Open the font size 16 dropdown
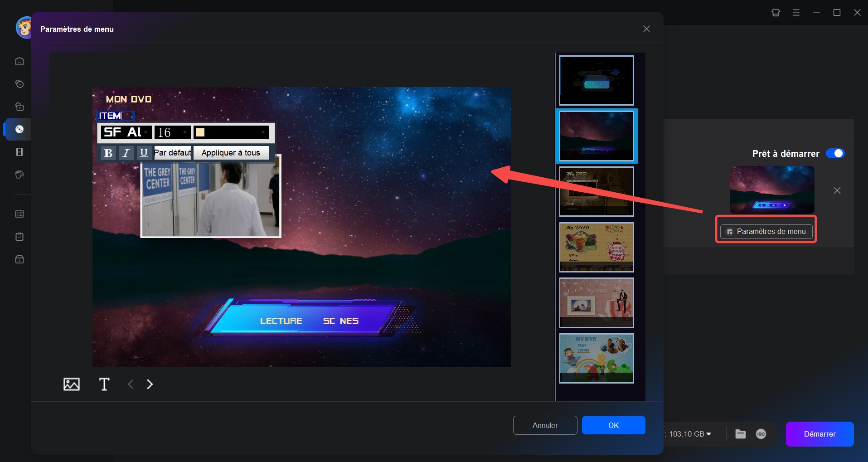This screenshot has height=462, width=868. 172,132
